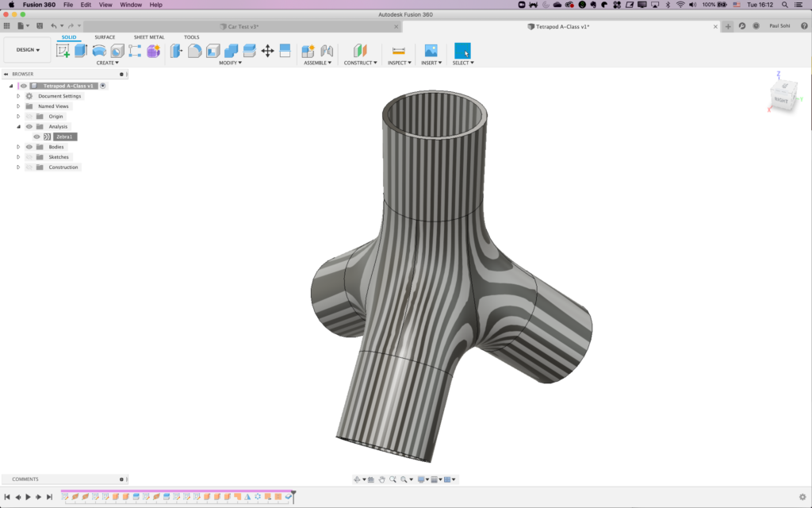This screenshot has width=812, height=508.
Task: Select the Create Sketch tool
Action: [63, 51]
